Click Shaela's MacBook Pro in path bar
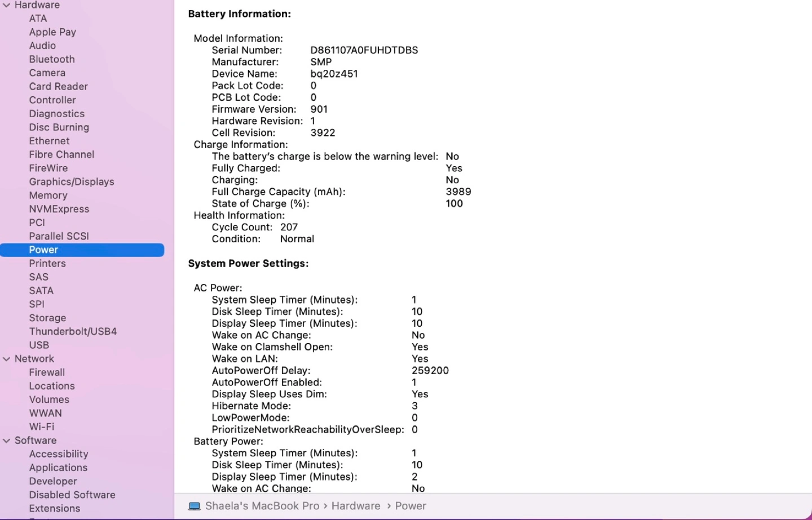Screen dimensions: 812x520 [262, 506]
